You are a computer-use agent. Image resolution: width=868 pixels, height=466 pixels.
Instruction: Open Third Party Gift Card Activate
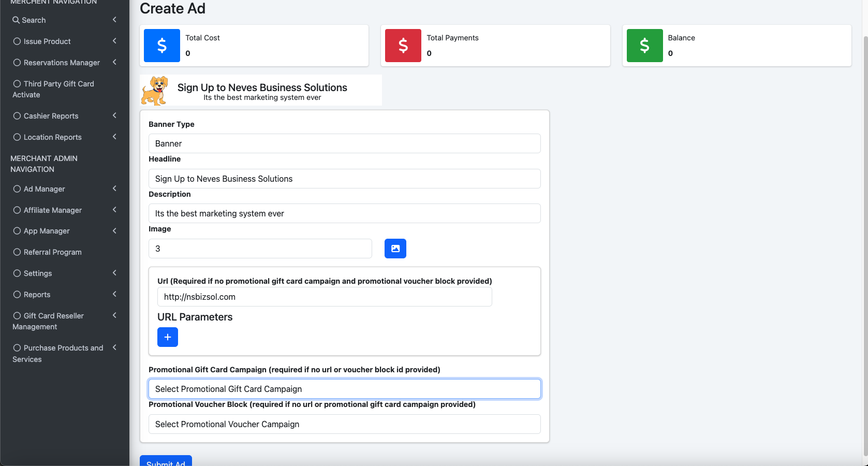pyautogui.click(x=65, y=89)
